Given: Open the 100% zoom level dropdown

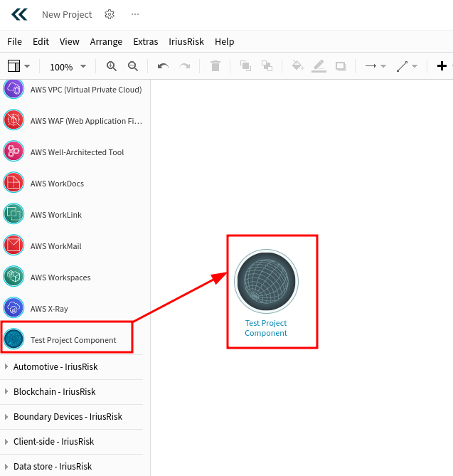Looking at the screenshot, I should pyautogui.click(x=68, y=66).
